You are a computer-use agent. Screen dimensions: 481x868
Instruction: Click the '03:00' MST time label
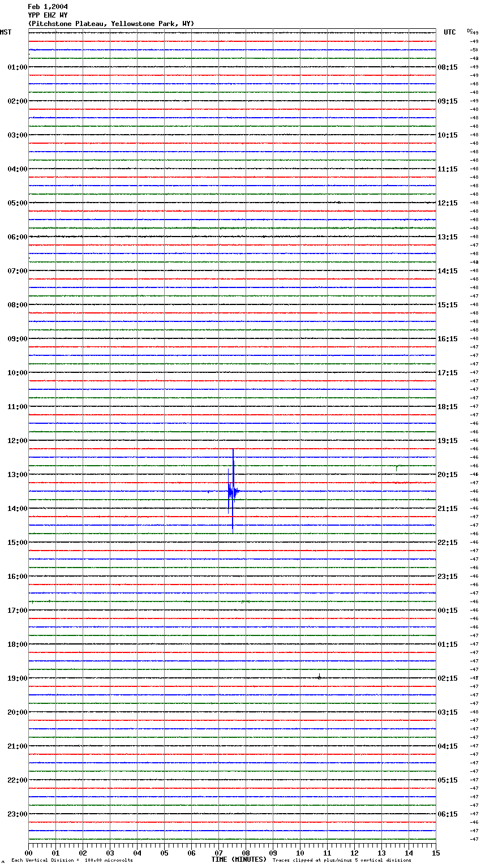(x=18, y=135)
